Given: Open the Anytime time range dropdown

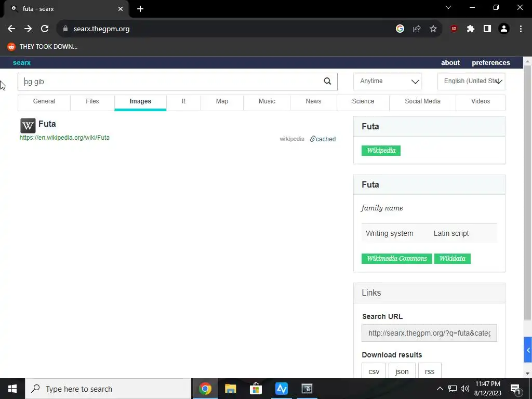Looking at the screenshot, I should point(388,82).
